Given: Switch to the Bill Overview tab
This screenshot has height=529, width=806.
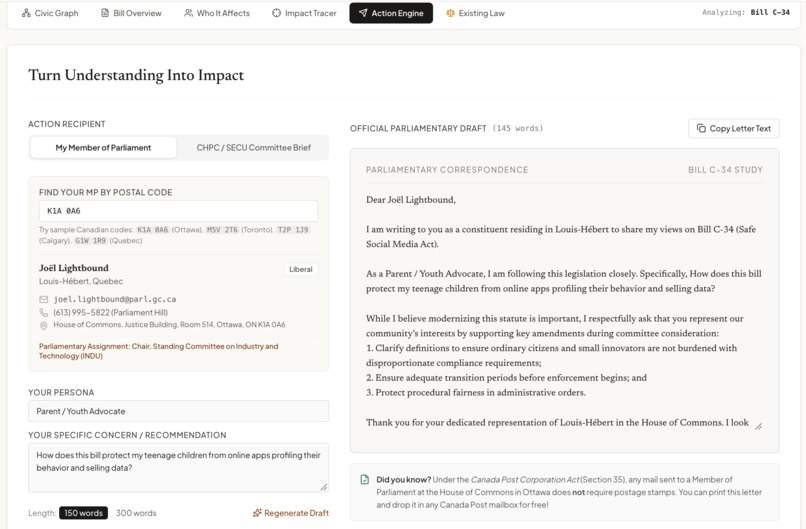Looking at the screenshot, I should pos(131,13).
